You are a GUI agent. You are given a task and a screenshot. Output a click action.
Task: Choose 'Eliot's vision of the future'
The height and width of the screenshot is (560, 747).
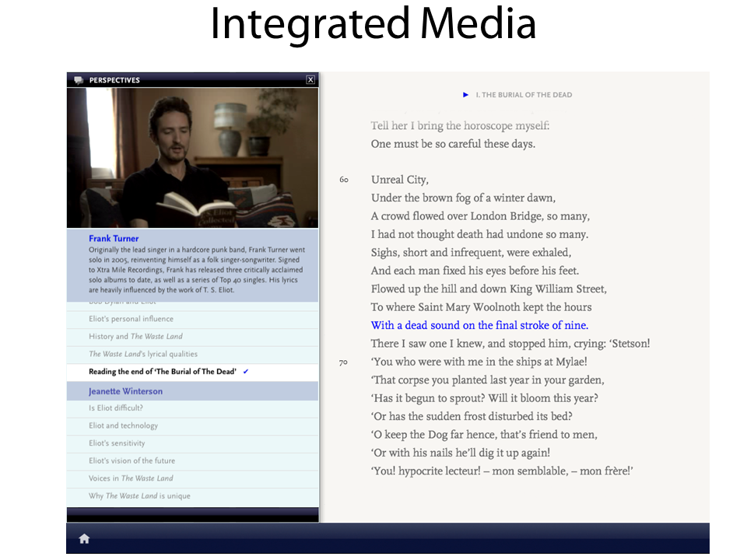point(132,460)
